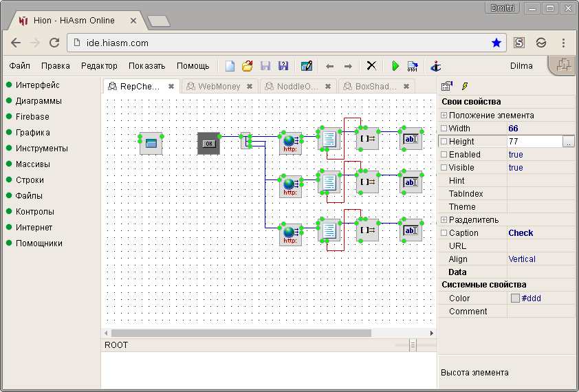Click the new document toolbar icon

[230, 66]
